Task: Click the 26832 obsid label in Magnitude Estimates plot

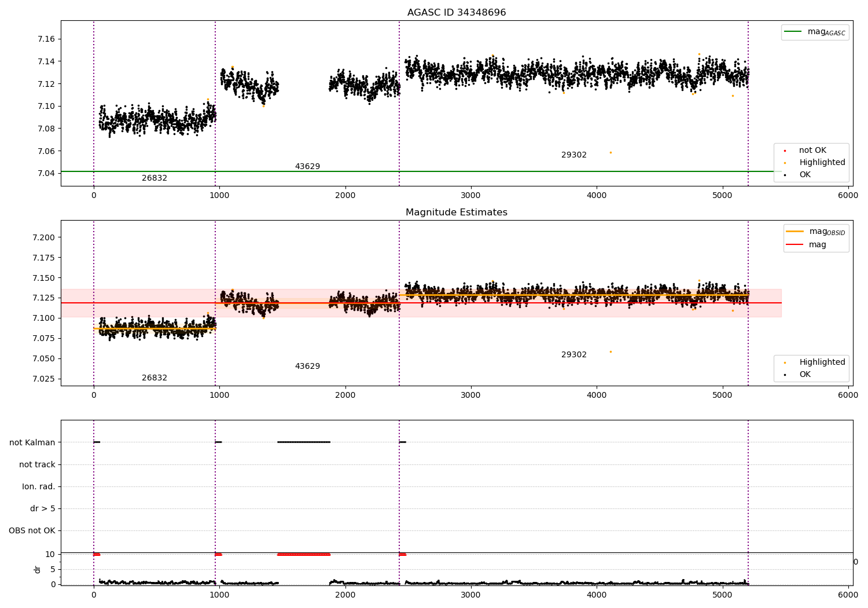Action: pyautogui.click(x=155, y=378)
